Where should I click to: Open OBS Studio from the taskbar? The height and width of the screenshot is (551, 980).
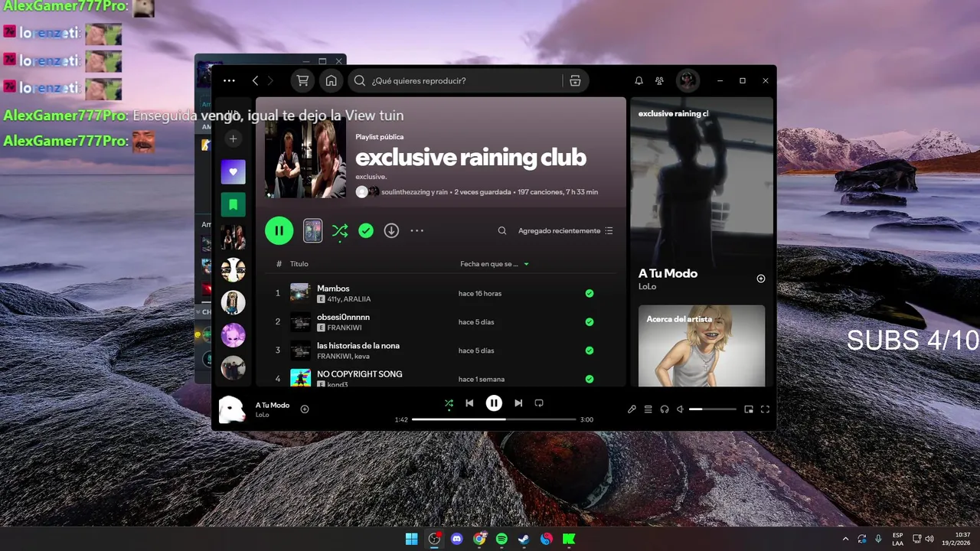[x=434, y=539]
